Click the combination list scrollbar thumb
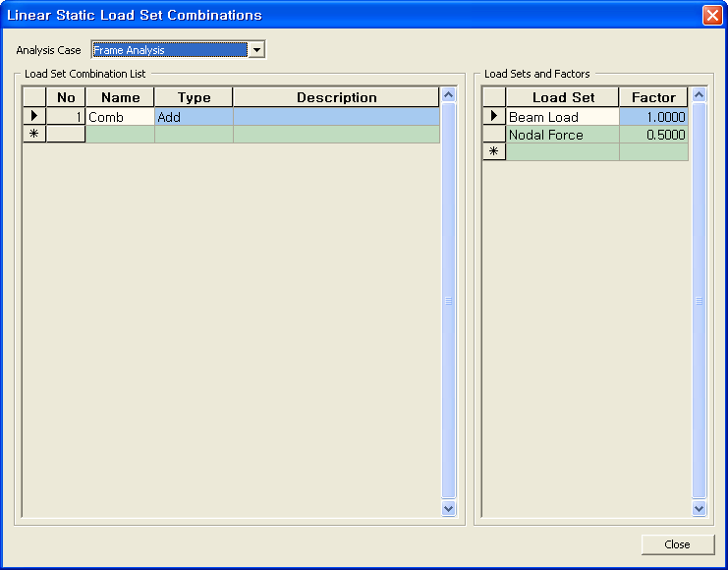This screenshot has height=570, width=728. coord(449,301)
